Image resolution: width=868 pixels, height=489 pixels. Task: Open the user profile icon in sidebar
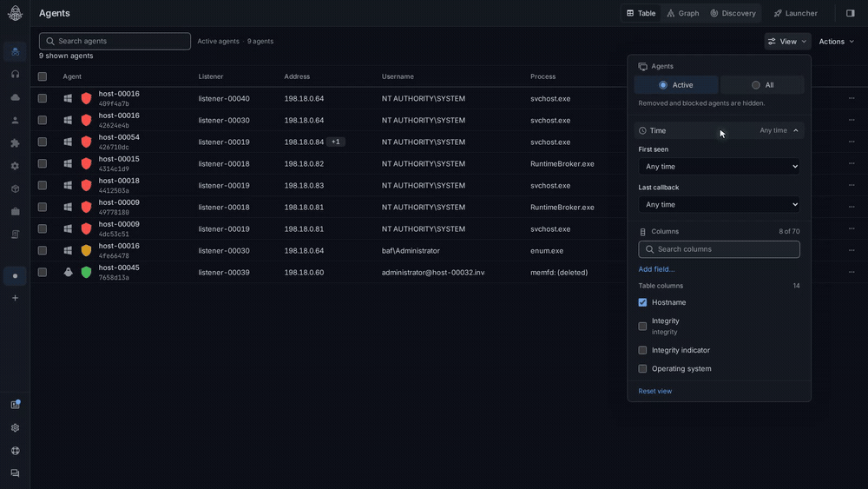(15, 120)
